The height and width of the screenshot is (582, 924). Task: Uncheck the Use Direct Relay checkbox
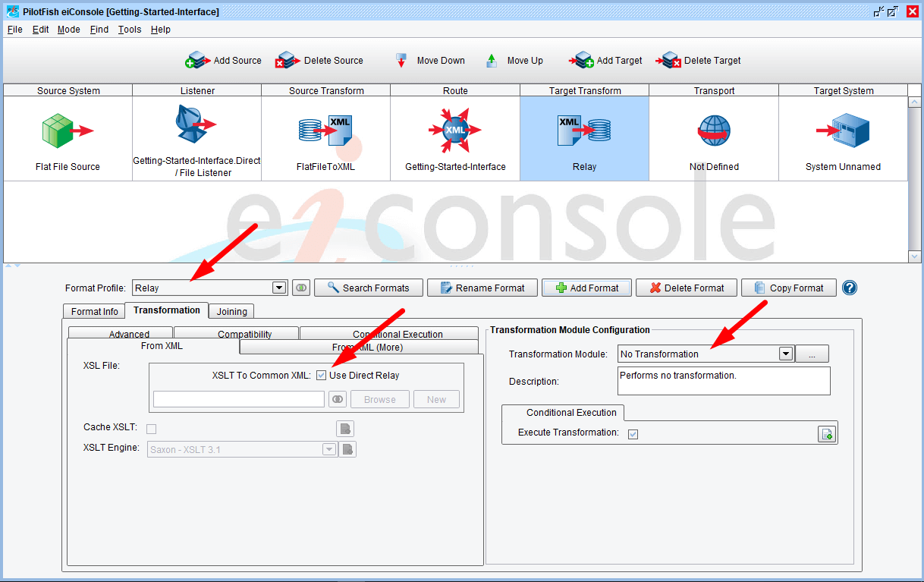tap(322, 376)
